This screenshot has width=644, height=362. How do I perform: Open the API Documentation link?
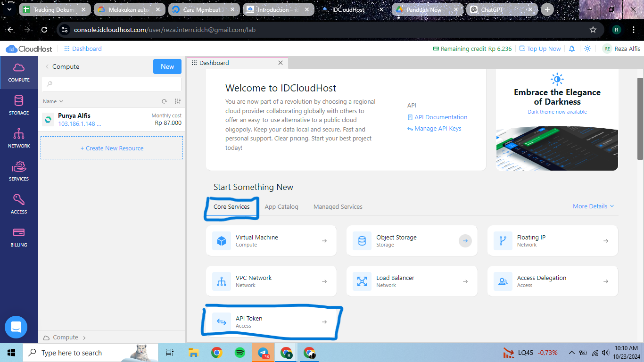[x=437, y=117]
